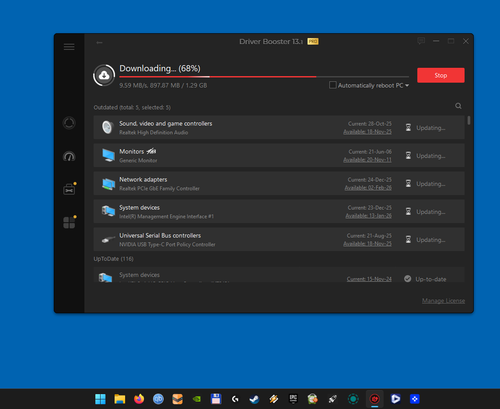Click the Driver Booster taskbar icon

click(x=374, y=399)
